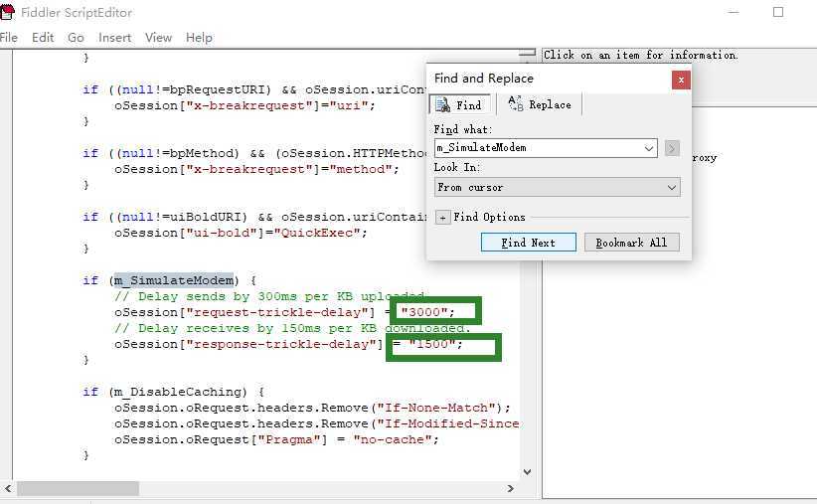Switch to the Find tab
This screenshot has width=817, height=504.
point(459,104)
